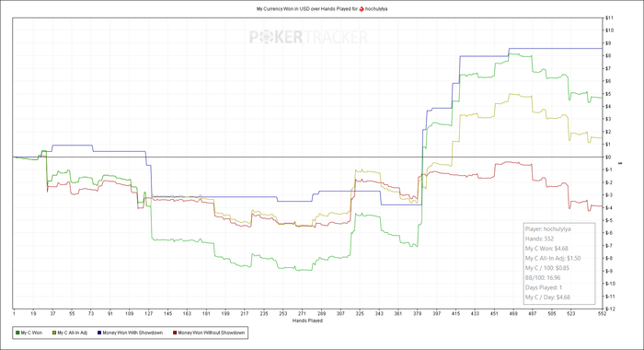Image resolution: width=644 pixels, height=350 pixels.
Task: Click the 379 x-axis tick label
Action: click(x=417, y=313)
